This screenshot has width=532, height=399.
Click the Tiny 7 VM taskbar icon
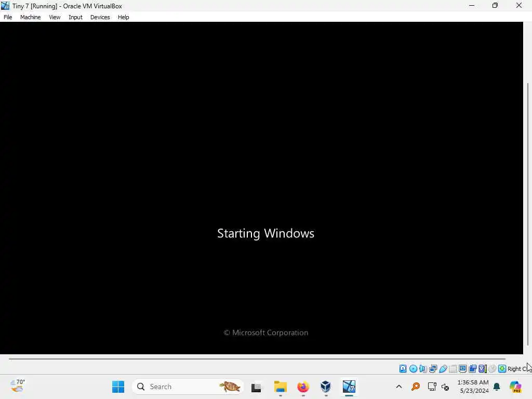click(349, 387)
